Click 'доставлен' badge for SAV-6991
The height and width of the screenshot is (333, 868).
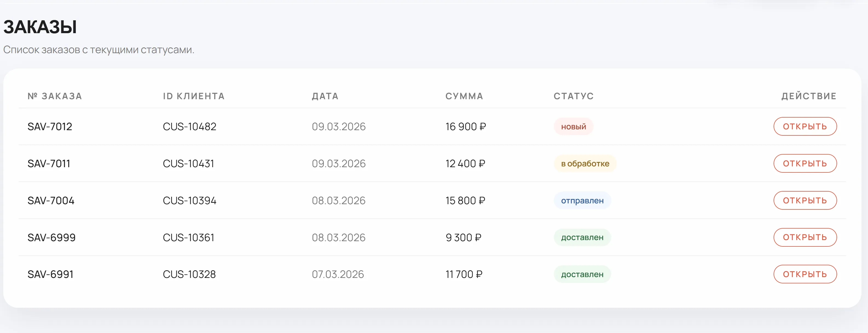582,274
